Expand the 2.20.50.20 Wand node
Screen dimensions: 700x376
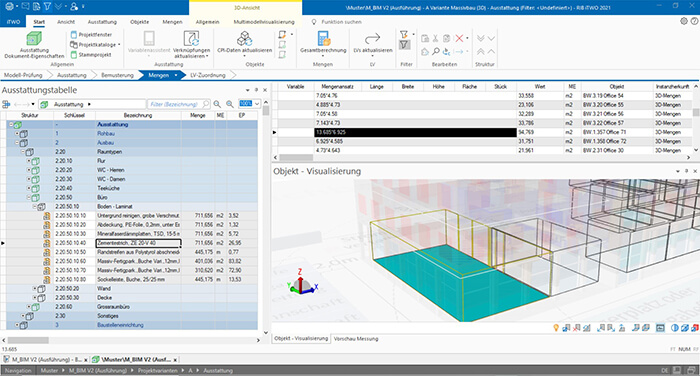34,288
